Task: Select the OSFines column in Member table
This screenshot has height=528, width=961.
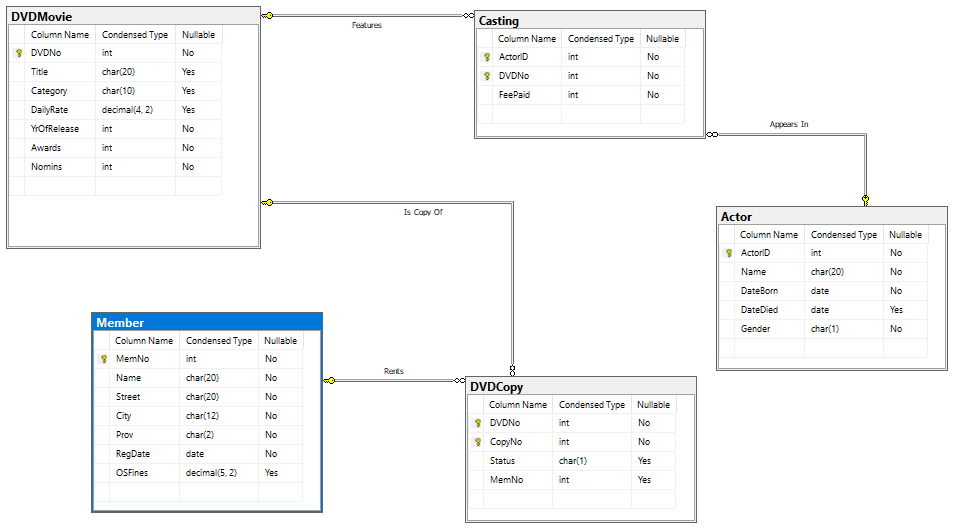Action: [199, 473]
